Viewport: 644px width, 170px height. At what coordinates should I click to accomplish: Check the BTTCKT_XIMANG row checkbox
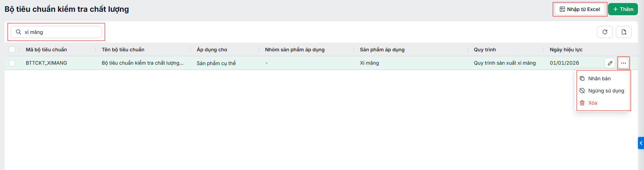pyautogui.click(x=12, y=63)
